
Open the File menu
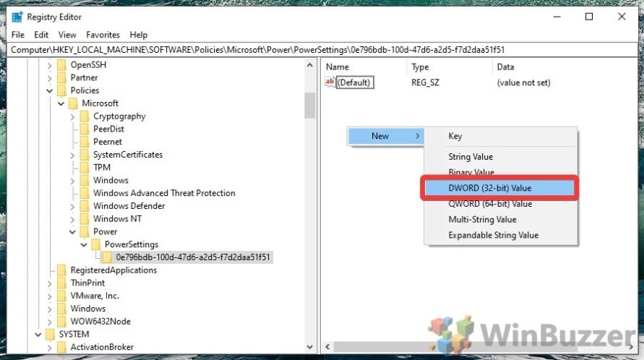(x=17, y=35)
